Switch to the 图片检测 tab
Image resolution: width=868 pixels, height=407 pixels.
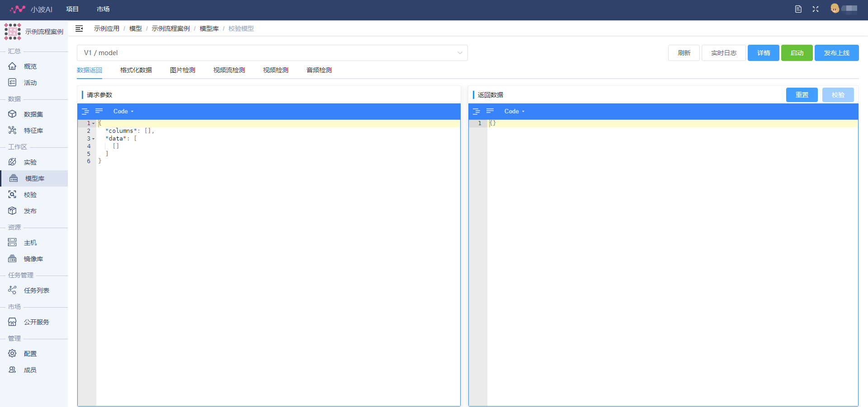[x=183, y=70]
